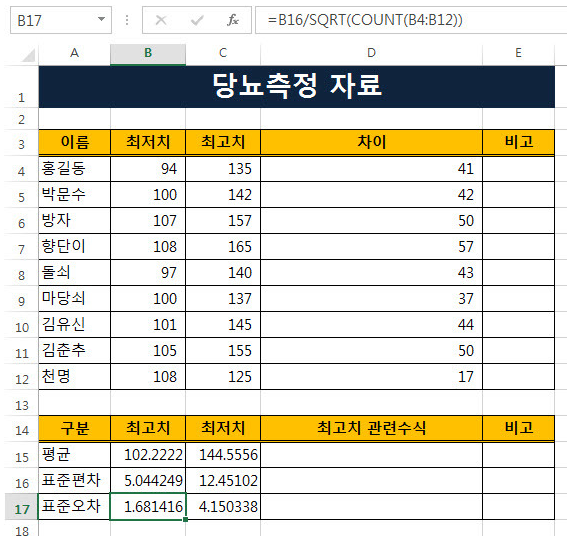567x541 pixels.
Task: Click cell with value 44
Action: (x=371, y=325)
